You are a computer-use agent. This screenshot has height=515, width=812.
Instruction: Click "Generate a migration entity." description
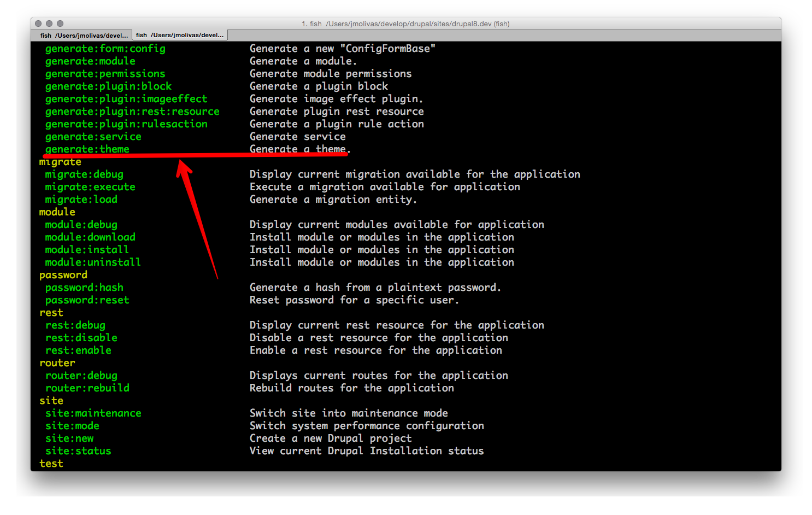click(x=333, y=200)
